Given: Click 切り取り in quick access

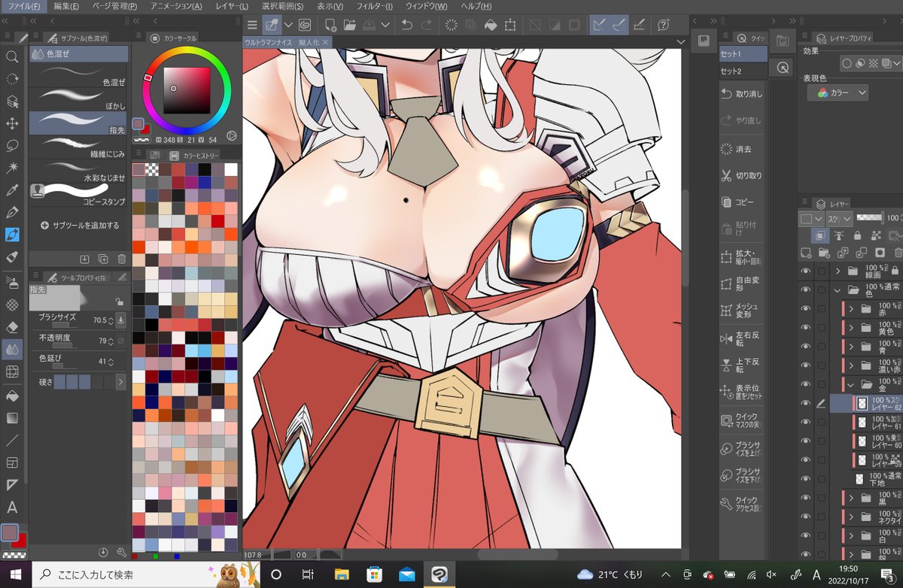Looking at the screenshot, I should (x=743, y=175).
